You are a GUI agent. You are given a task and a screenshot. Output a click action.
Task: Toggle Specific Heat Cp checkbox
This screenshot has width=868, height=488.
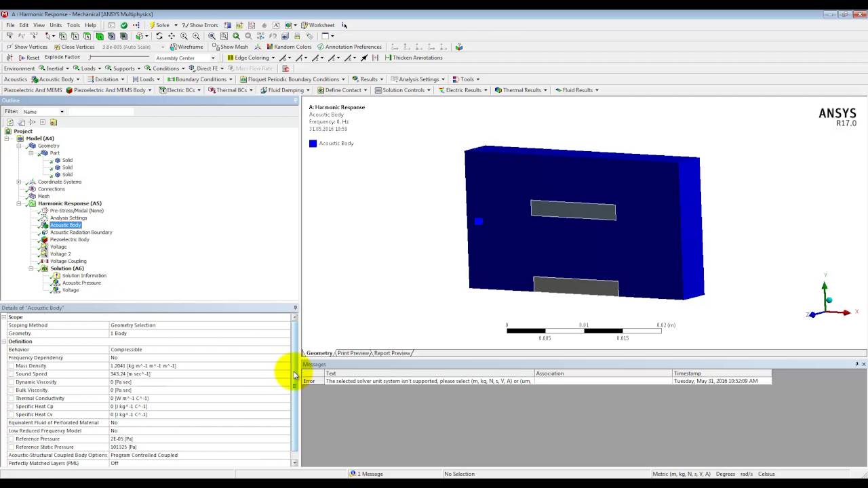pos(11,407)
